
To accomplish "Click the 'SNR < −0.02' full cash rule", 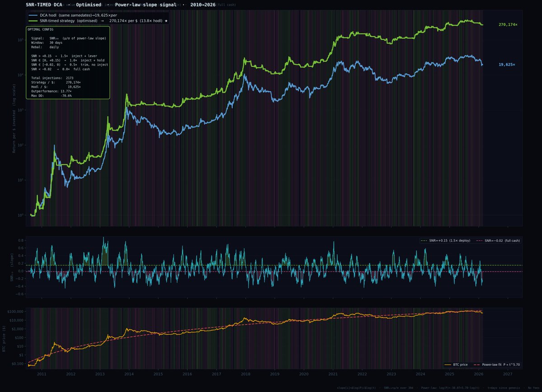I will [x=61, y=69].
